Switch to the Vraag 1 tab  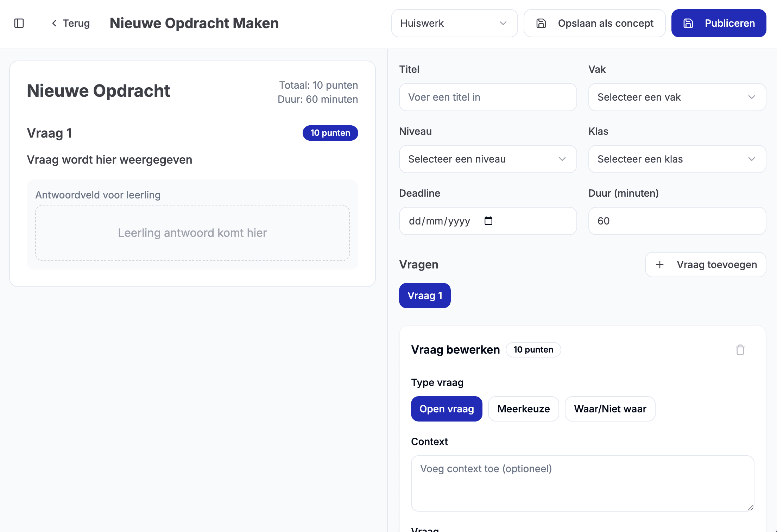[x=425, y=296]
